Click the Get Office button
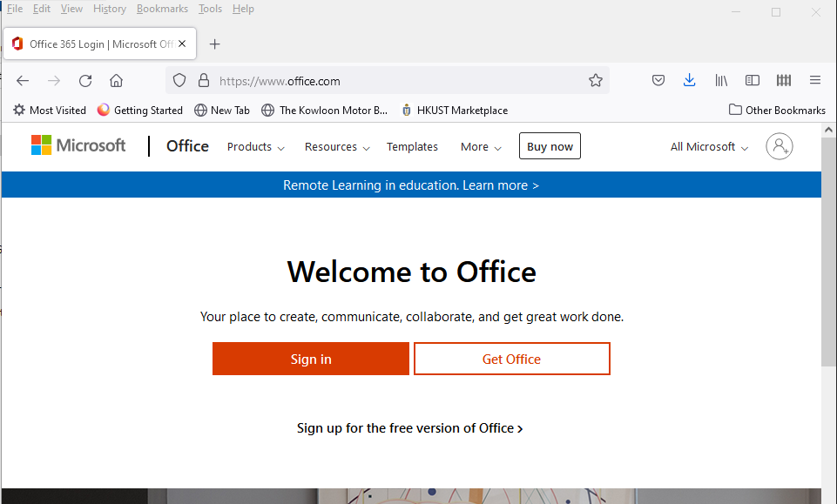 pos(511,359)
